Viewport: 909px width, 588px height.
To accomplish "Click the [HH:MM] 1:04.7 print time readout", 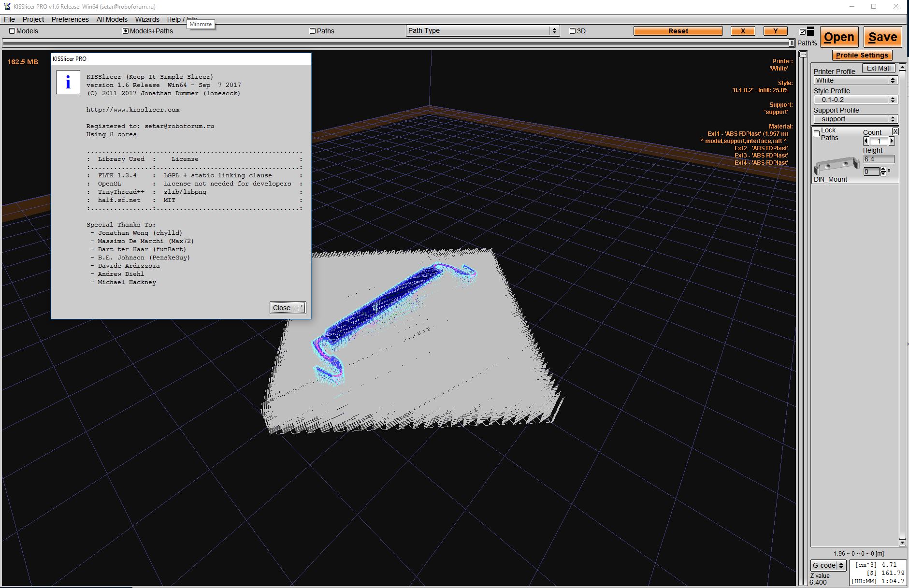I will point(878,581).
